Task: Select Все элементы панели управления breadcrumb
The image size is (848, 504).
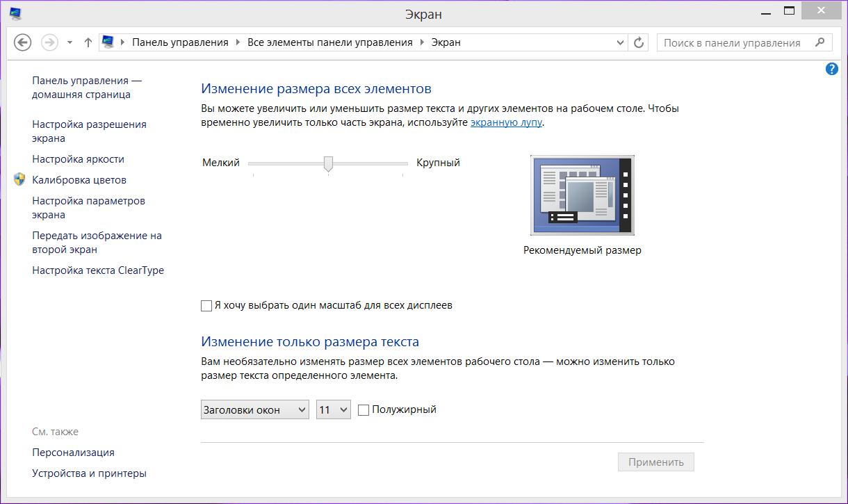Action: tap(329, 42)
